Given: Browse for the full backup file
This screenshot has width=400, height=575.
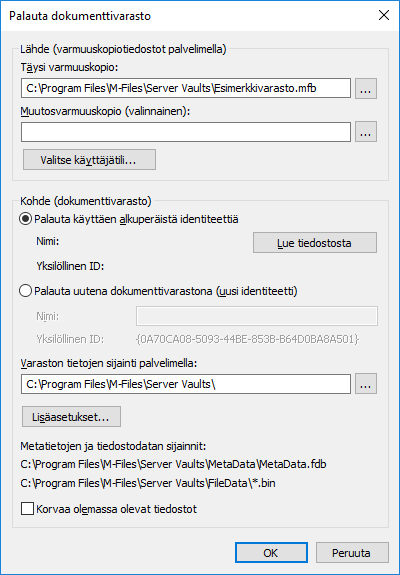Looking at the screenshot, I should 366,88.
